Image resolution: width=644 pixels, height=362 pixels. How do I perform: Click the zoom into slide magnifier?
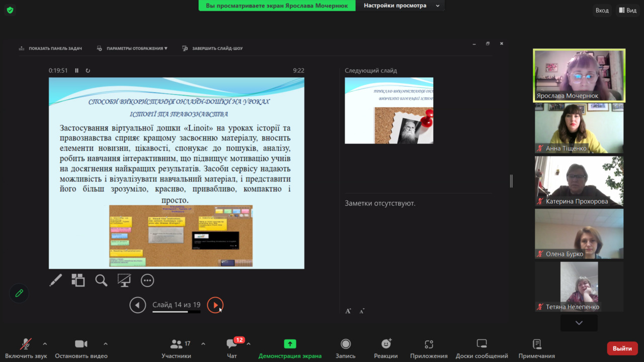pyautogui.click(x=101, y=280)
